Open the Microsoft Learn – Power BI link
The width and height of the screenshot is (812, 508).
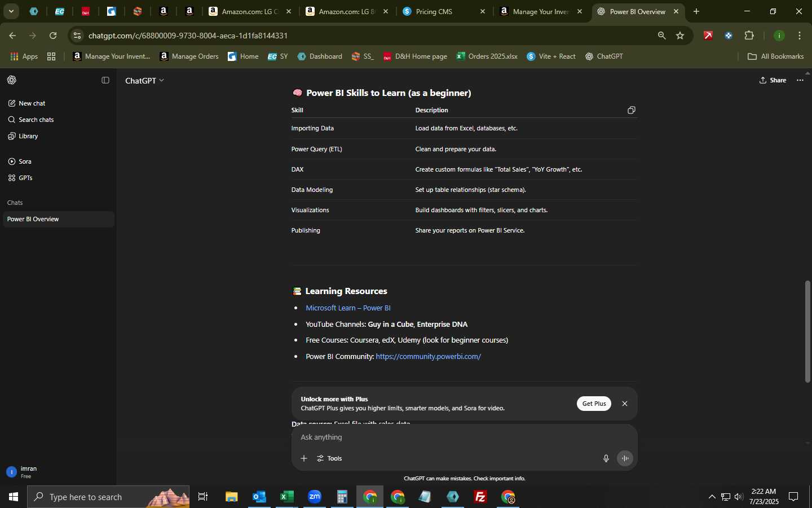(348, 308)
